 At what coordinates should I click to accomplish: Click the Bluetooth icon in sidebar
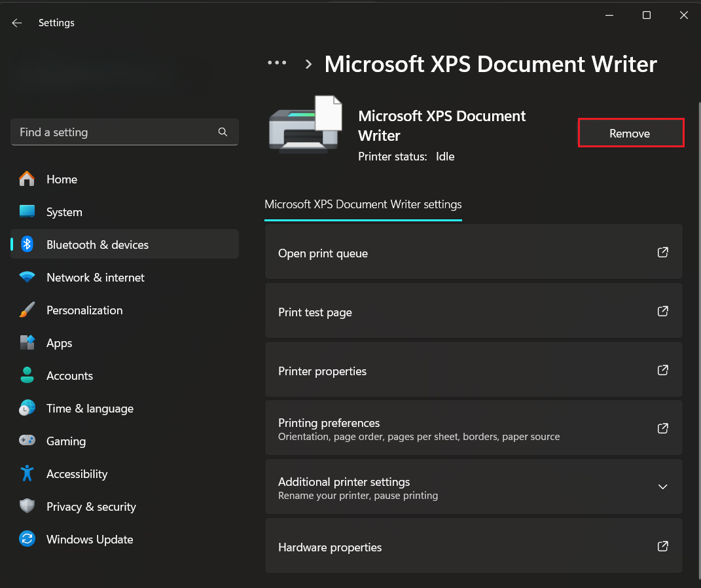27,244
